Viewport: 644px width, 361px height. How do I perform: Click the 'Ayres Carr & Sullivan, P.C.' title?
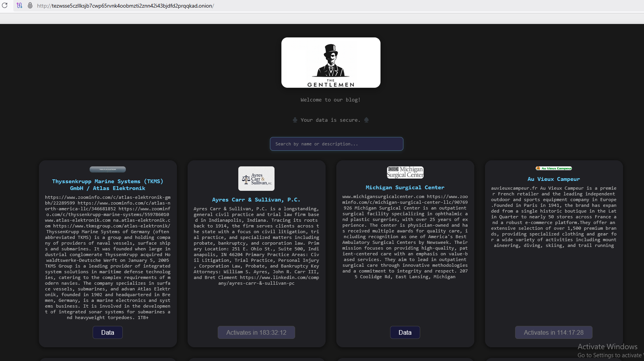[x=256, y=199]
